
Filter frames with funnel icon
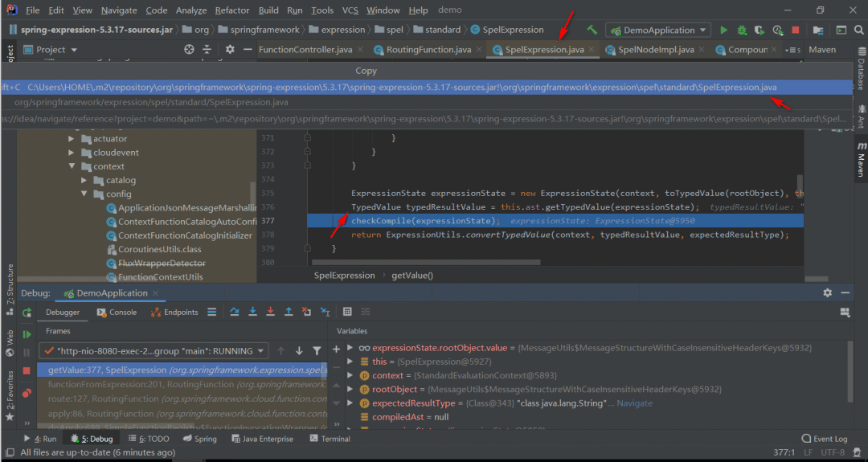[317, 351]
